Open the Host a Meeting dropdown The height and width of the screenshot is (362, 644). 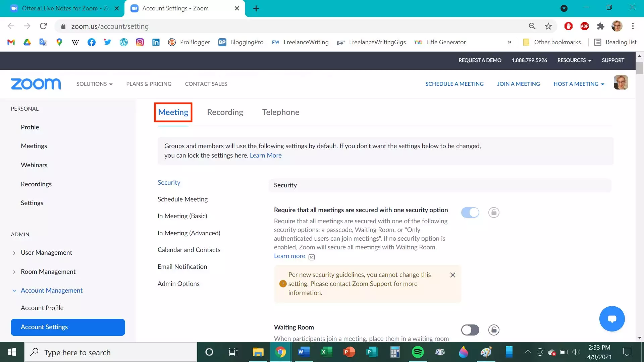[x=579, y=84]
